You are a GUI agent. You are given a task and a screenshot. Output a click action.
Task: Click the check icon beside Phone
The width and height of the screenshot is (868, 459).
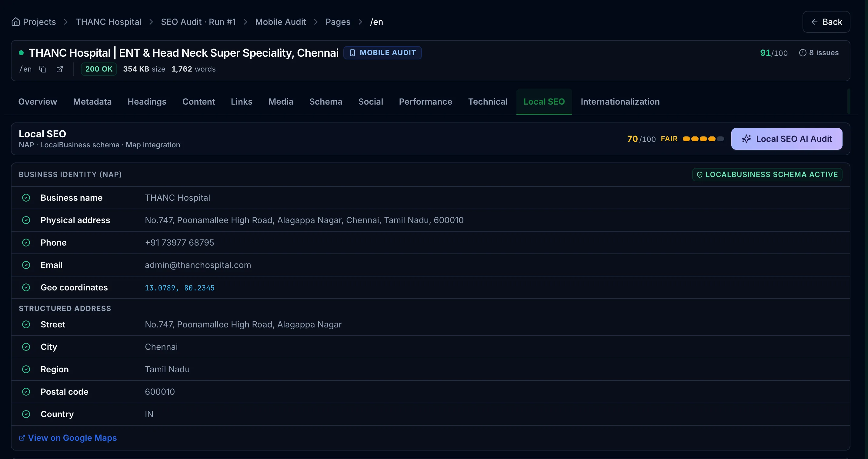[x=26, y=243]
